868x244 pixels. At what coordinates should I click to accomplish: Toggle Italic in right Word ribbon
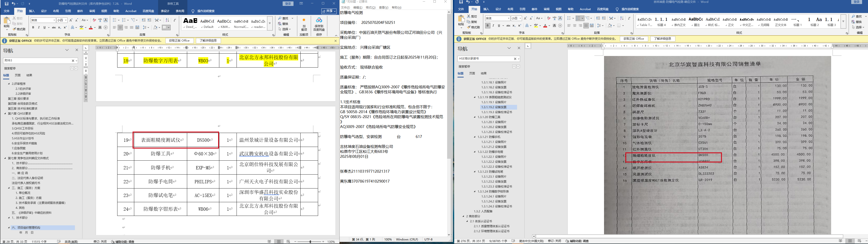coord(493,26)
